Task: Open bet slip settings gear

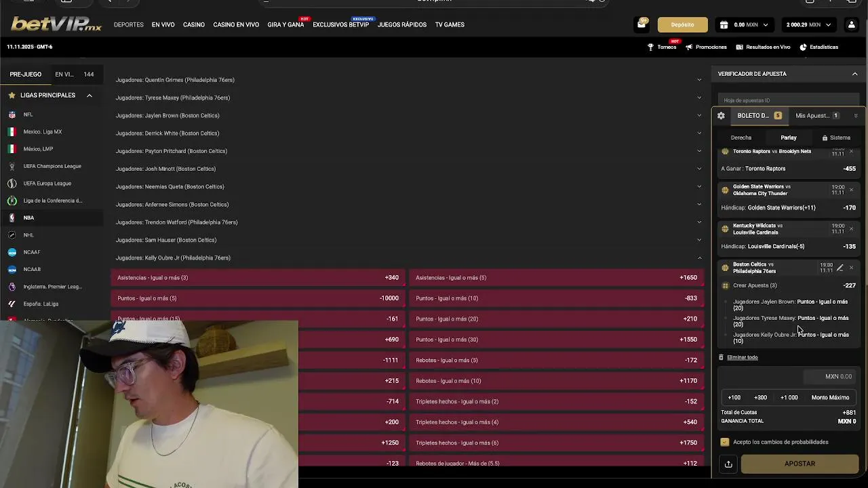Action: [x=721, y=116]
